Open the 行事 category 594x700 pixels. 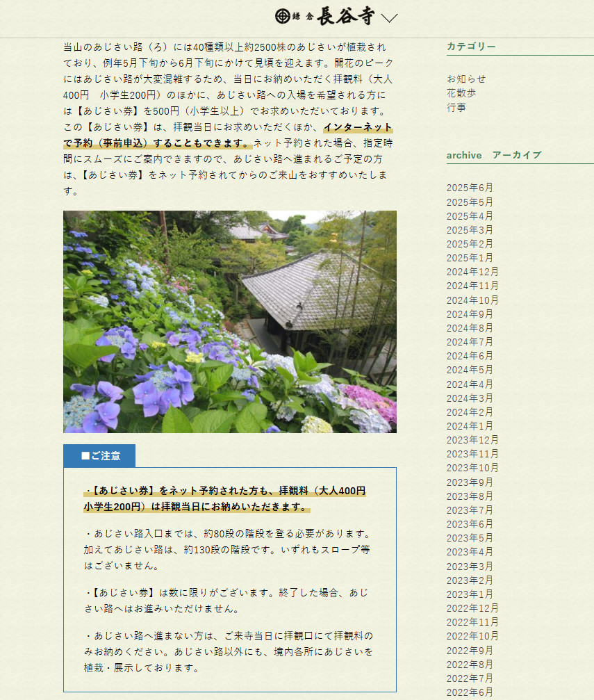(x=456, y=108)
